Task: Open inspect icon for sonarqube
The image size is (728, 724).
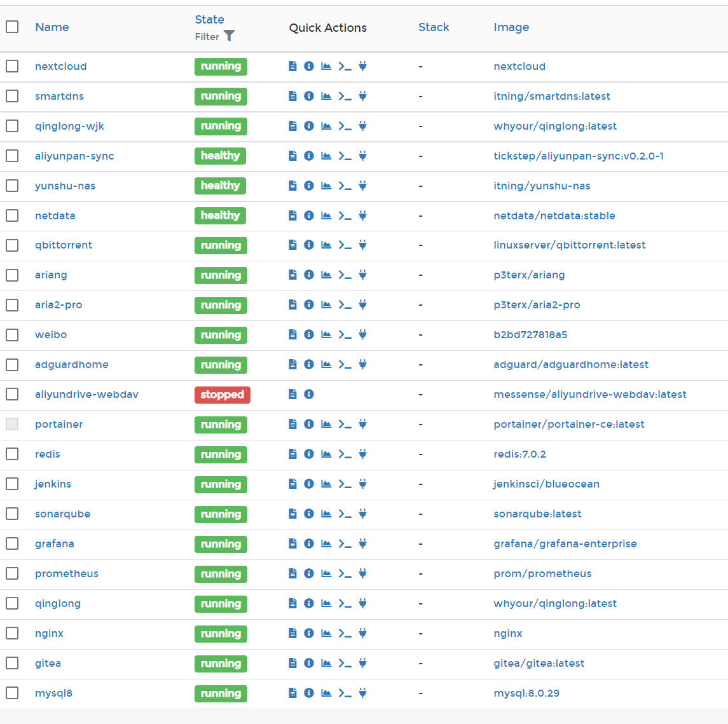Action: [309, 514]
